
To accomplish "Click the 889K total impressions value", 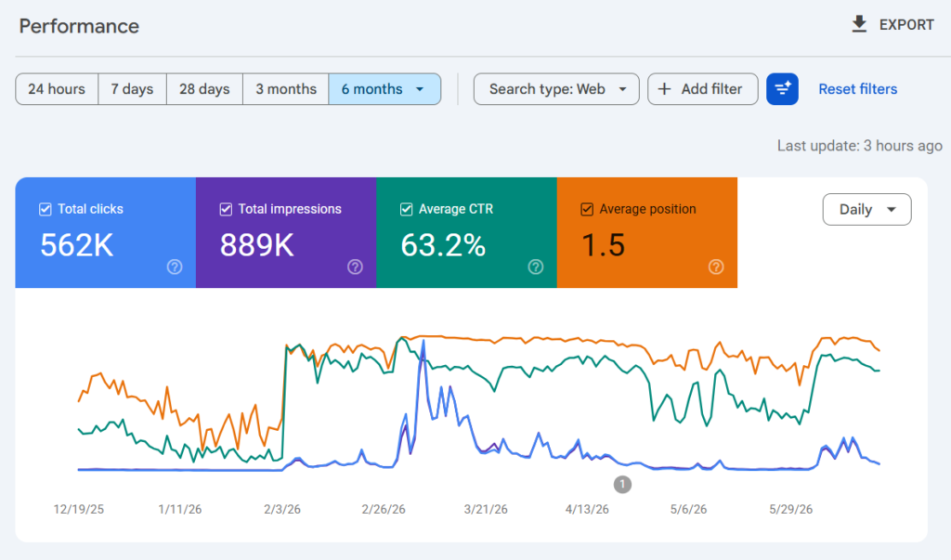I will 257,246.
